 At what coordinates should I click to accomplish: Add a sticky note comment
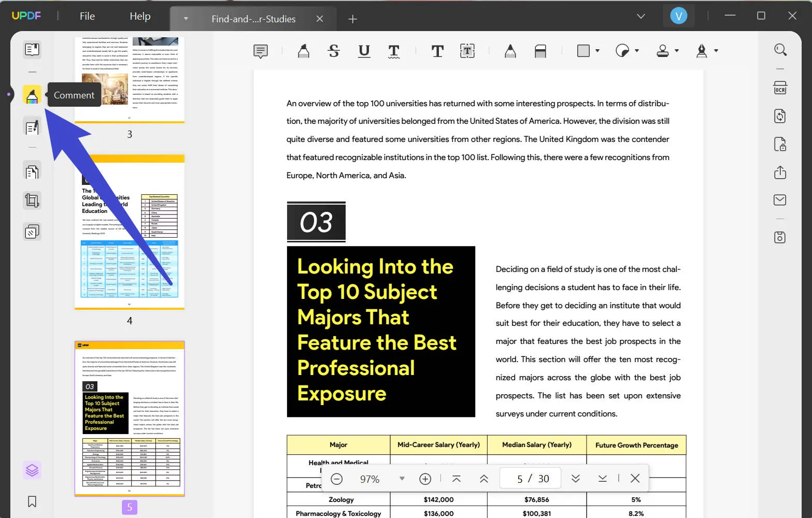pos(260,51)
